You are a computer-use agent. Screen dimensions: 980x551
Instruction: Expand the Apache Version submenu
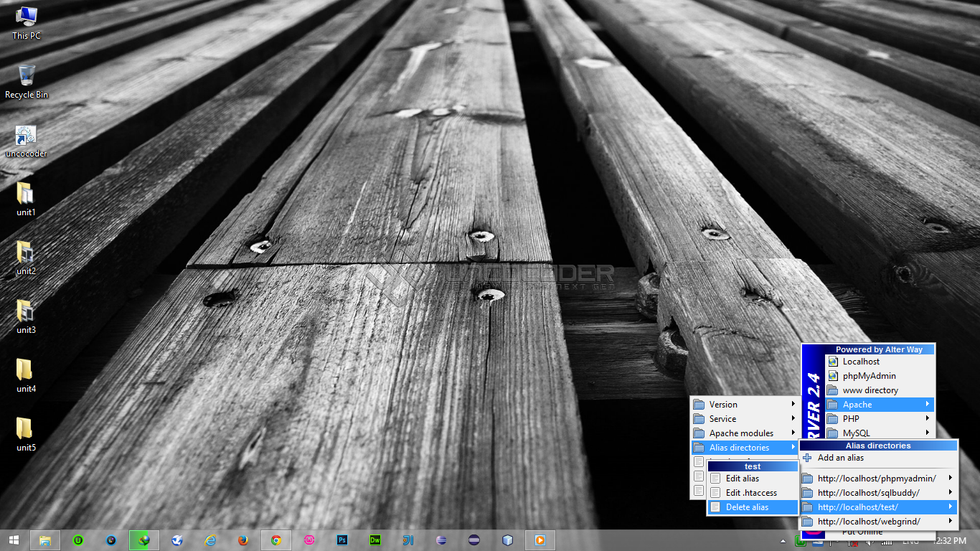coord(745,405)
